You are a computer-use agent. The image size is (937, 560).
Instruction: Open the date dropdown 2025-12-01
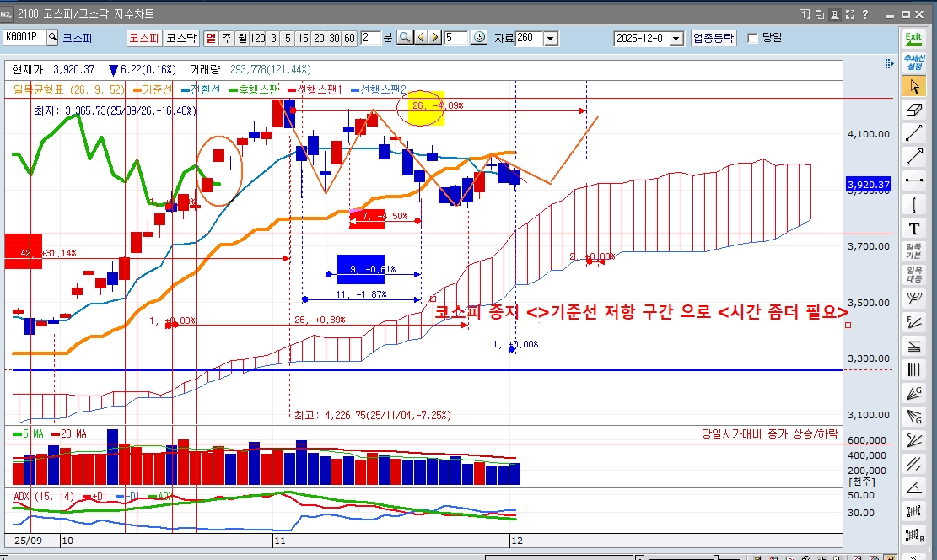pyautogui.click(x=676, y=39)
